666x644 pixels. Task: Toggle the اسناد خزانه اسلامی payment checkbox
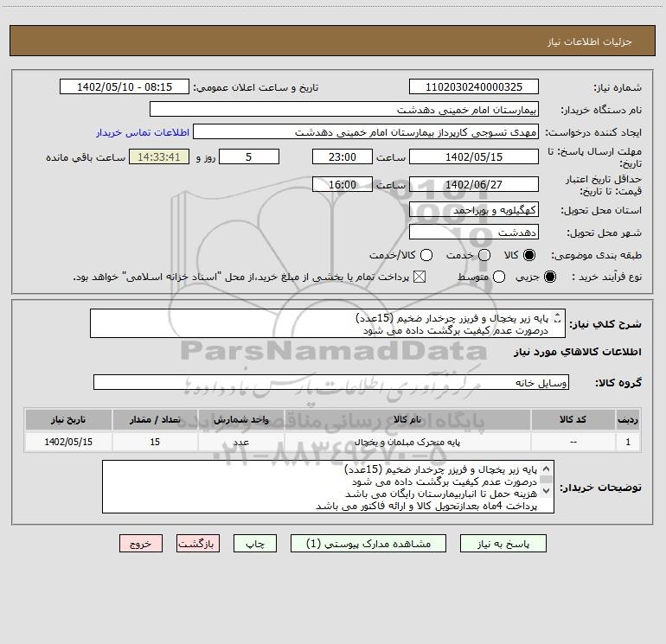(419, 277)
